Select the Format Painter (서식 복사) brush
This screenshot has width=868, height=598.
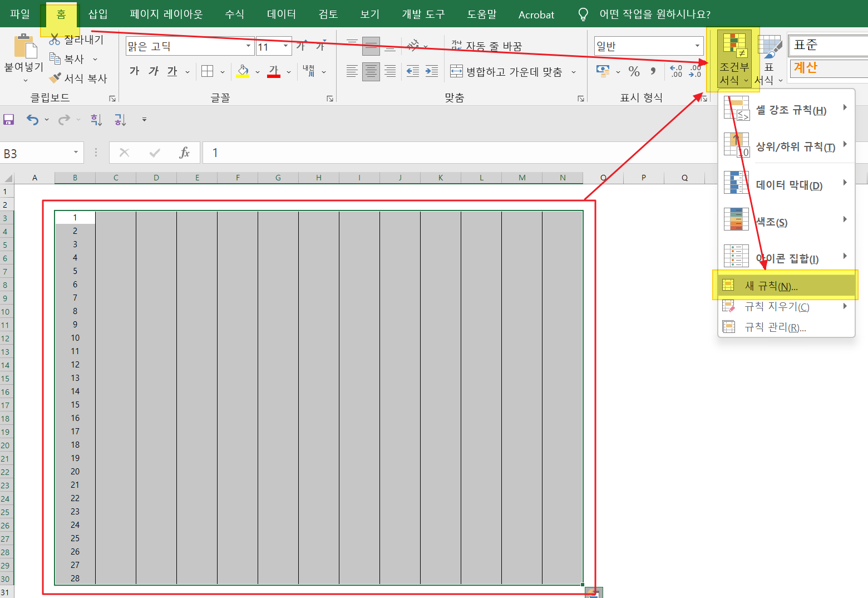(x=55, y=78)
